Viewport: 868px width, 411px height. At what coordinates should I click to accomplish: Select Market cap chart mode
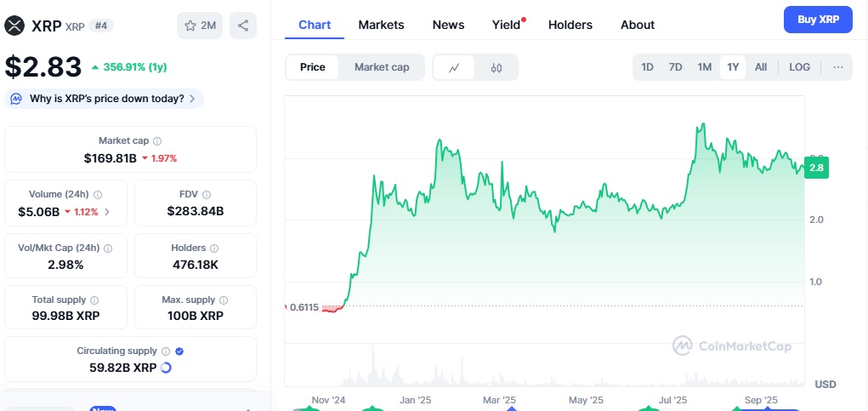382,67
